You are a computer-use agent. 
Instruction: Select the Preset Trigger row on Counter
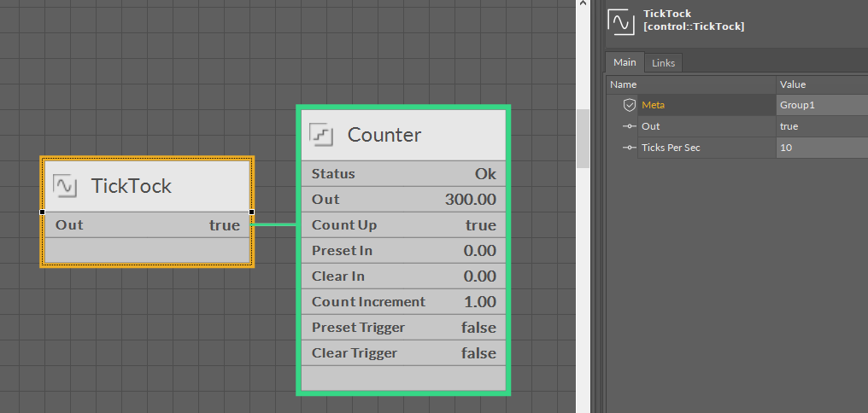pos(403,328)
